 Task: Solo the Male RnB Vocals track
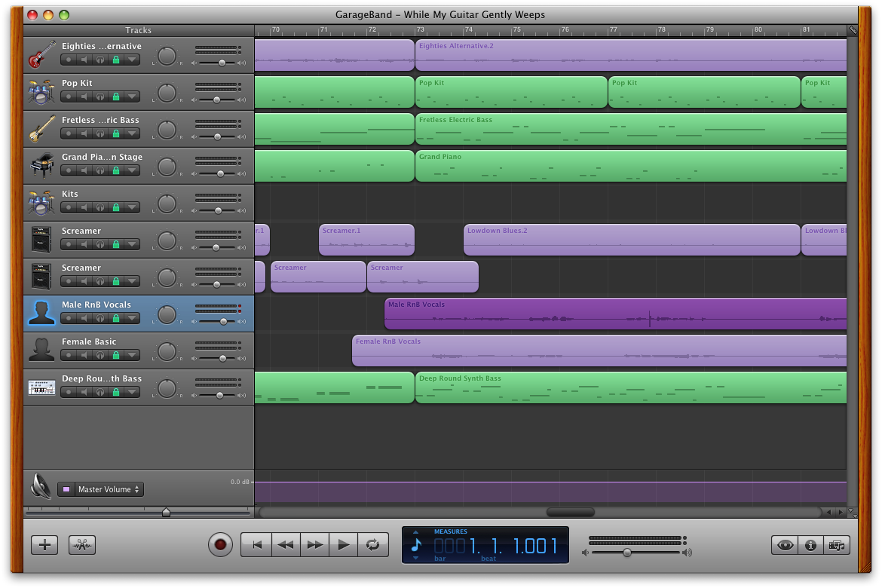point(100,318)
